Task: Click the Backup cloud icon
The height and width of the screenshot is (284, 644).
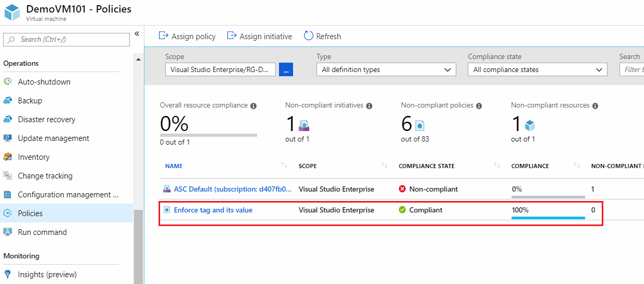Action: (x=8, y=100)
